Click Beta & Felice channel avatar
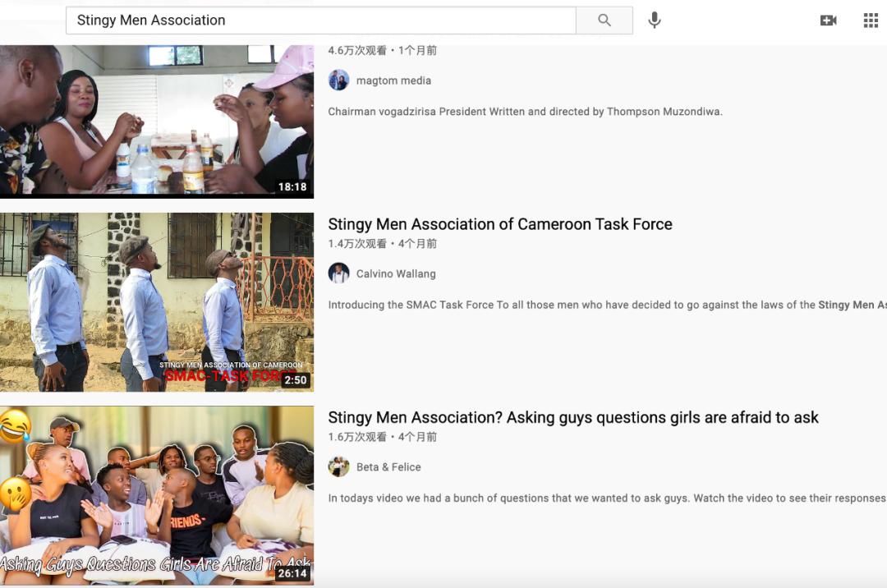The height and width of the screenshot is (588, 887). click(338, 466)
